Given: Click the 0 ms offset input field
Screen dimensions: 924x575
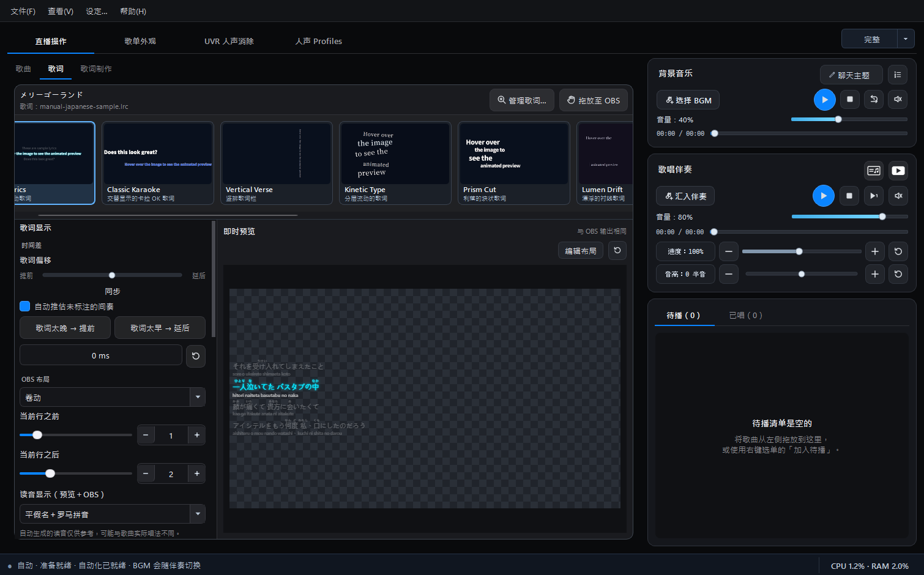Looking at the screenshot, I should [x=101, y=356].
